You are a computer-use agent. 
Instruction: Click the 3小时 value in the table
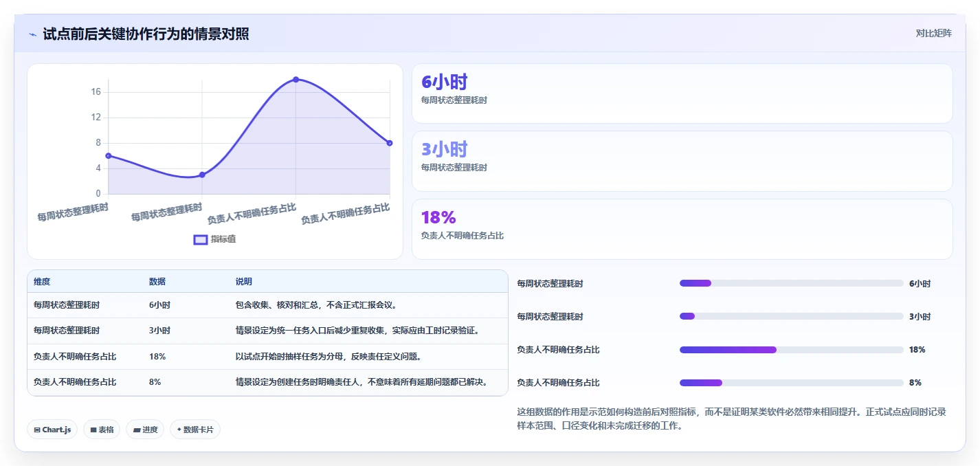[159, 331]
